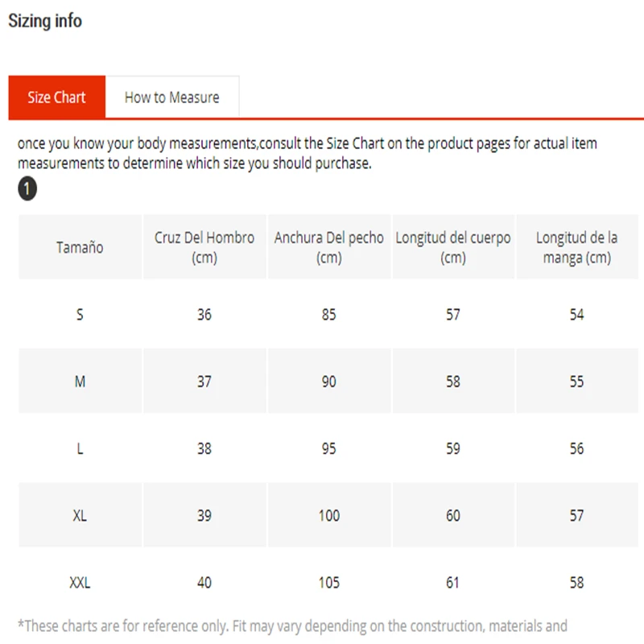This screenshot has width=644, height=644.
Task: Select the S size row label
Action: click(x=80, y=315)
